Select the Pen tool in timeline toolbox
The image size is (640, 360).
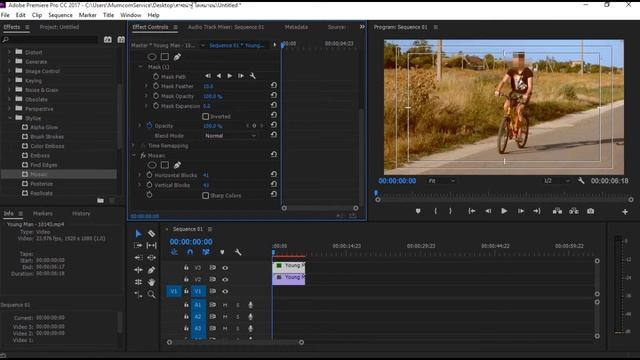point(151,270)
